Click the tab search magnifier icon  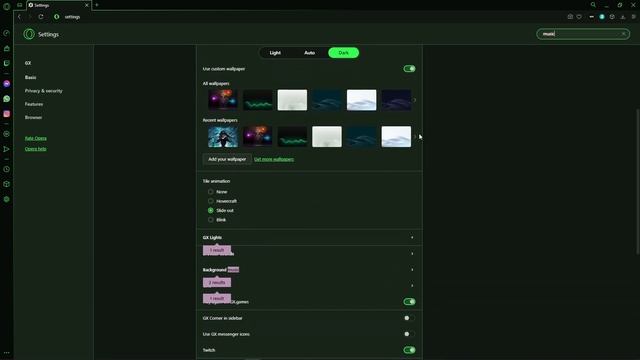[593, 5]
